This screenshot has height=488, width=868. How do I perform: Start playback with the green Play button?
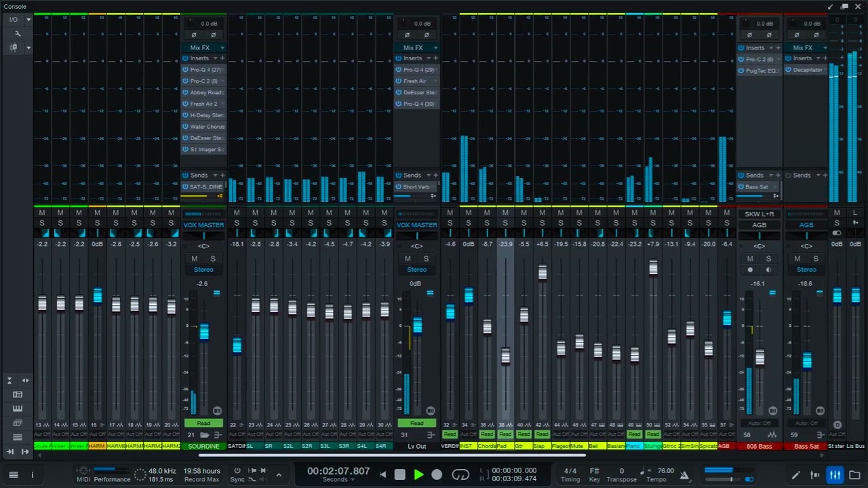pos(418,475)
